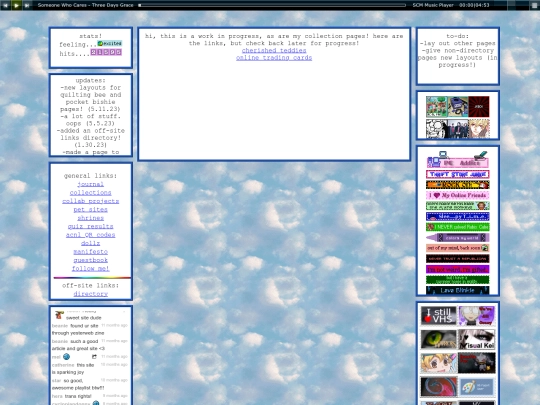Click the globe icon beside mel's comment
The image size is (540, 405).
pyautogui.click(x=66, y=357)
